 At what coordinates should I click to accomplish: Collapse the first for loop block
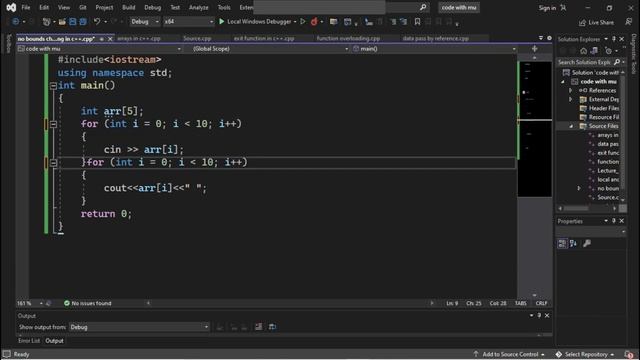pyautogui.click(x=53, y=124)
